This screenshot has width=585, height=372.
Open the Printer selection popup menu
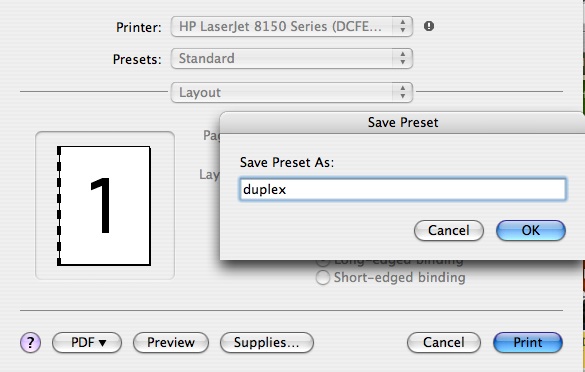coord(292,26)
